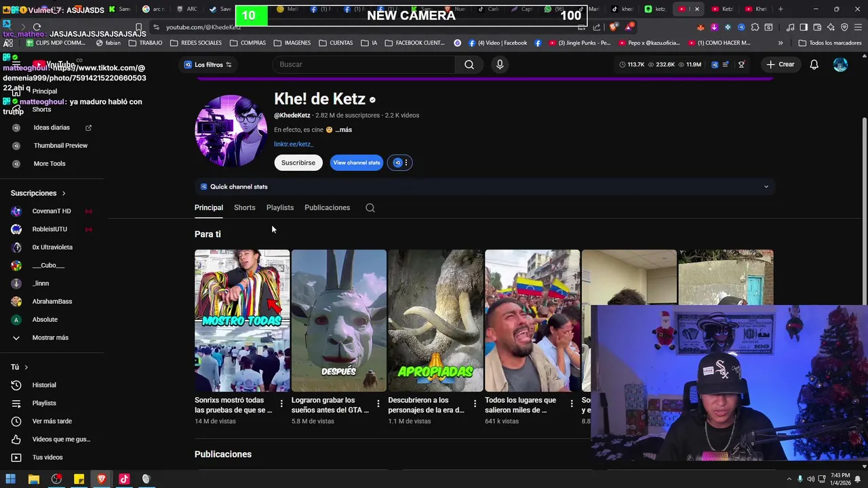Viewport: 868px width, 488px height.
Task: Switch to the Shorts channel tab
Action: [x=245, y=207]
